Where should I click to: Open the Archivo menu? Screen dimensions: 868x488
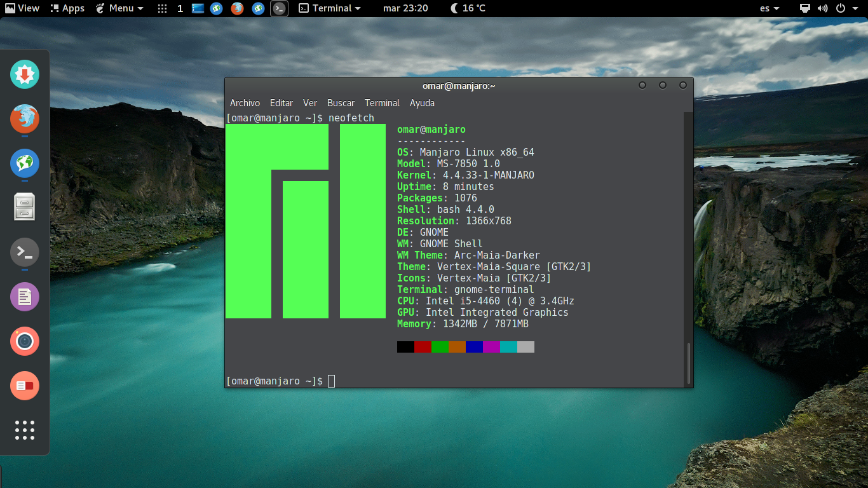pos(245,103)
